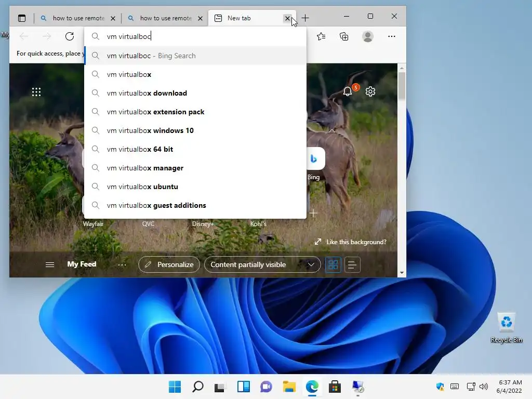532x399 pixels.
Task: Open touch keyboard tray icon
Action: [x=455, y=387]
